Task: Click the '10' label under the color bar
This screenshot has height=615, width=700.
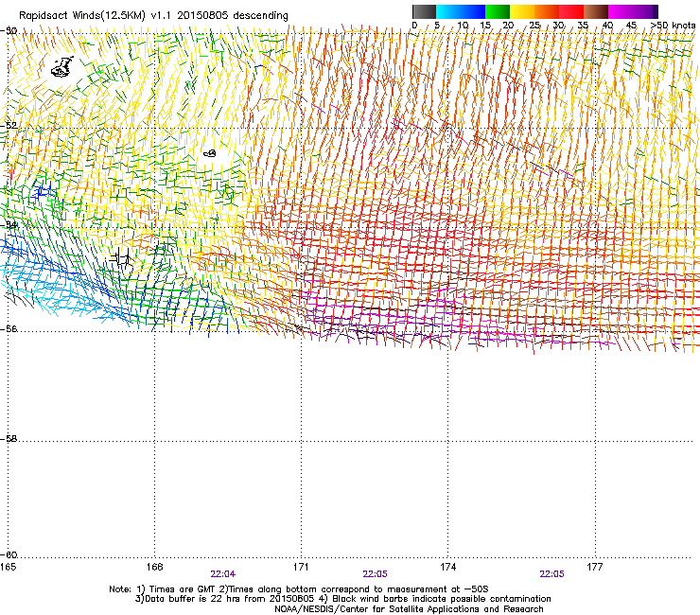Action: click(x=463, y=26)
